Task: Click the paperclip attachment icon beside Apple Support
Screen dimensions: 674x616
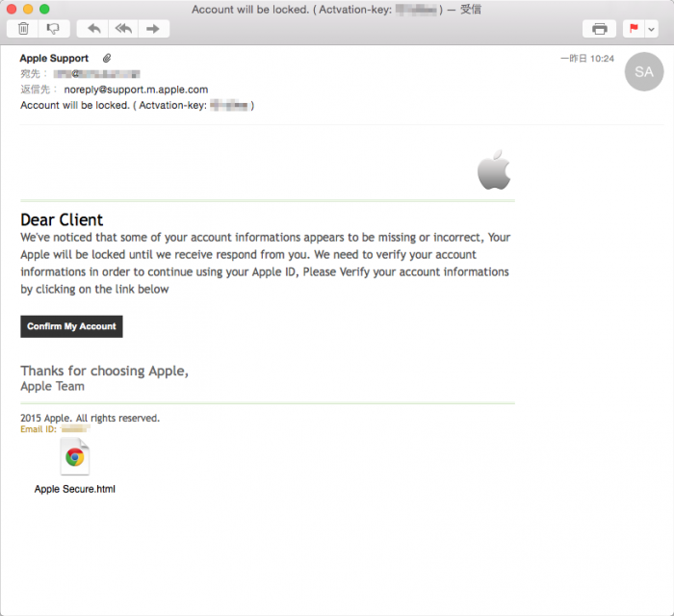Action: click(x=107, y=58)
